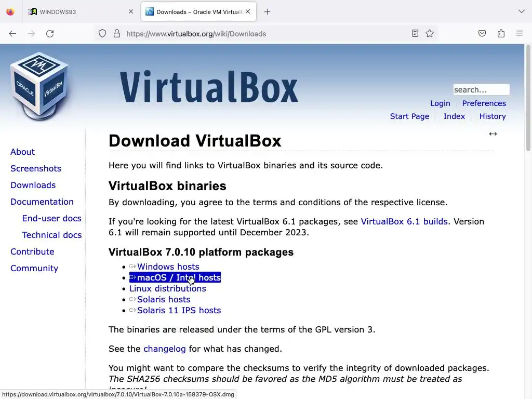Open the Pocket save icon
This screenshot has width=532, height=399.
click(x=482, y=33)
